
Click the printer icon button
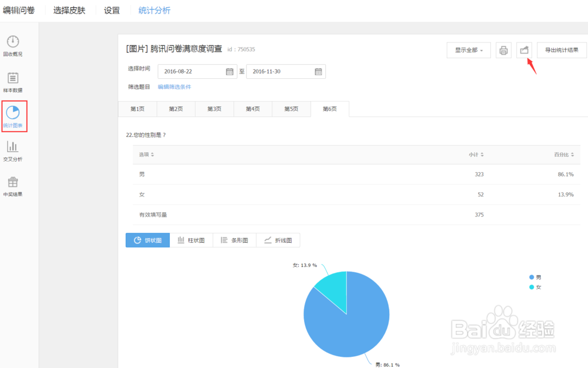click(x=503, y=50)
